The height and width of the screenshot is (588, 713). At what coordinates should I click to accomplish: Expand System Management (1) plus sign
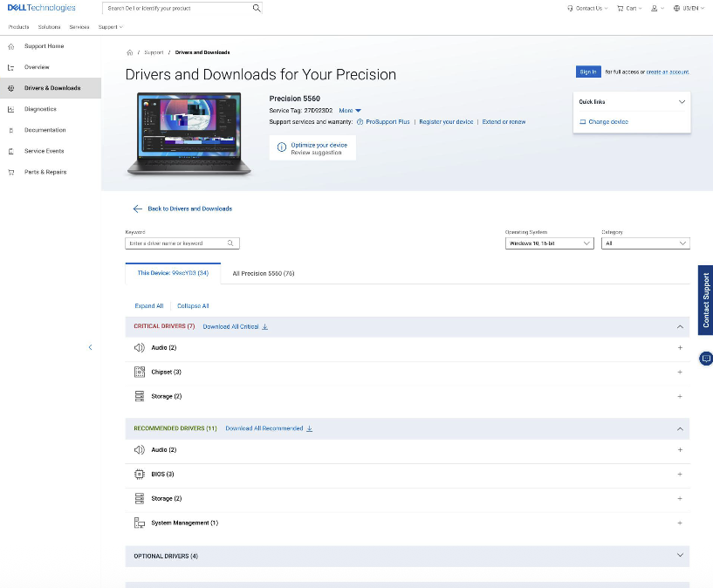pyautogui.click(x=680, y=523)
